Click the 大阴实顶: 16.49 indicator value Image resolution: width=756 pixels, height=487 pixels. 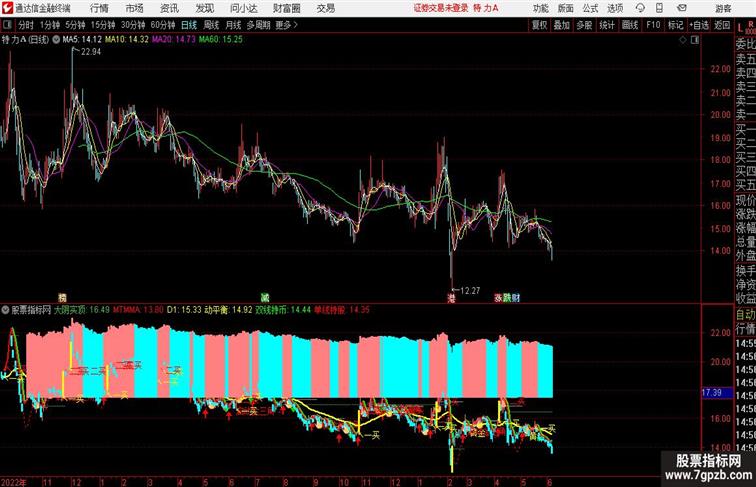point(82,310)
